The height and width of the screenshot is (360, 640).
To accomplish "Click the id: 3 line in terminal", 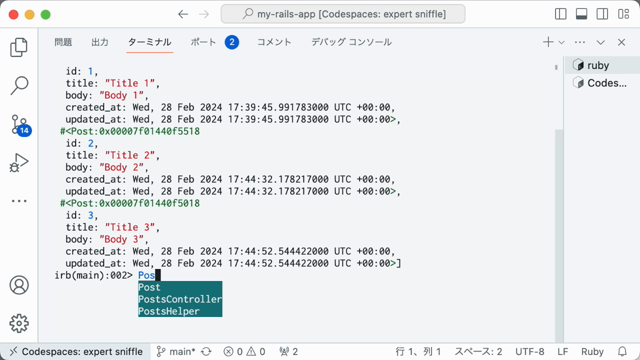I will pos(82,215).
